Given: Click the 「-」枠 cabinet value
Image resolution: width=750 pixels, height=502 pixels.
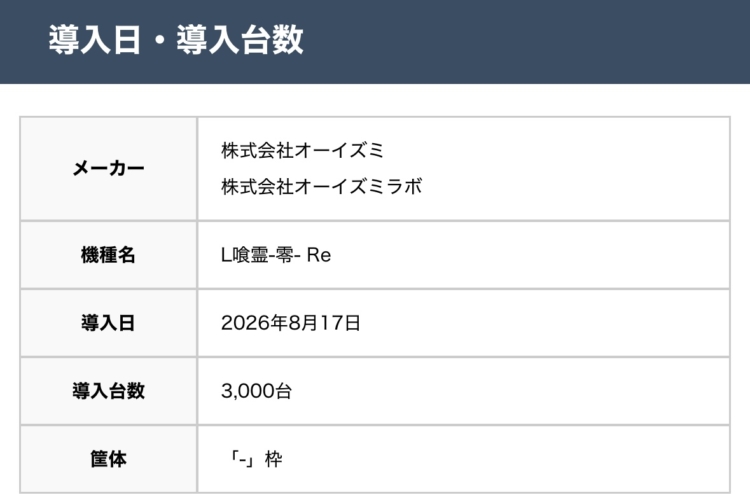Looking at the screenshot, I should [x=255, y=459].
